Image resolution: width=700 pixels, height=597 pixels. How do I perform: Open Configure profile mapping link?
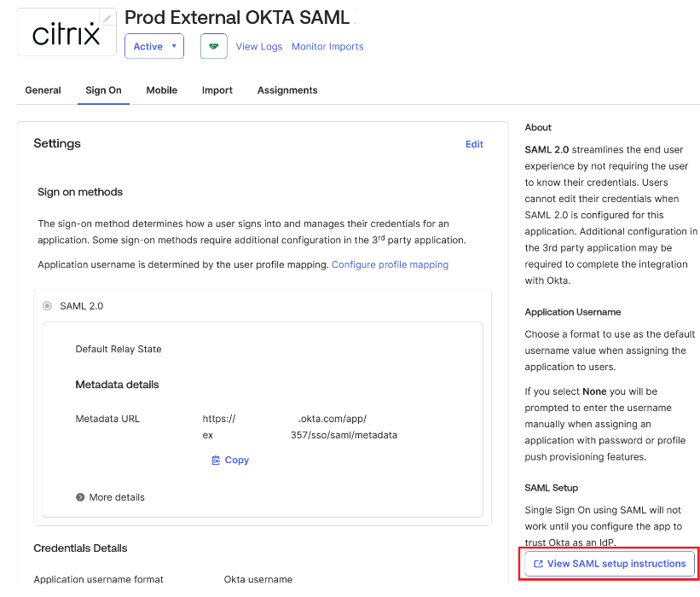[390, 264]
